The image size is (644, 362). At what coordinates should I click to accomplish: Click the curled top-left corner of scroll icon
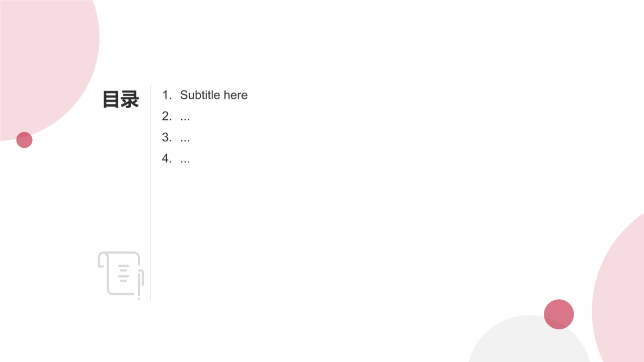click(x=103, y=259)
